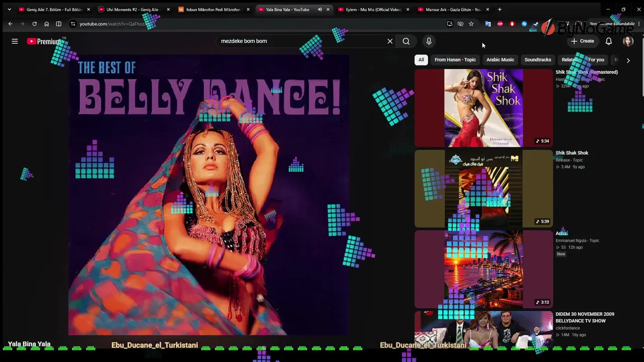Open DIDEM 30 NOVEMBER 2009 BELLYDANCE video title
The width and height of the screenshot is (644, 362).
(x=585, y=318)
